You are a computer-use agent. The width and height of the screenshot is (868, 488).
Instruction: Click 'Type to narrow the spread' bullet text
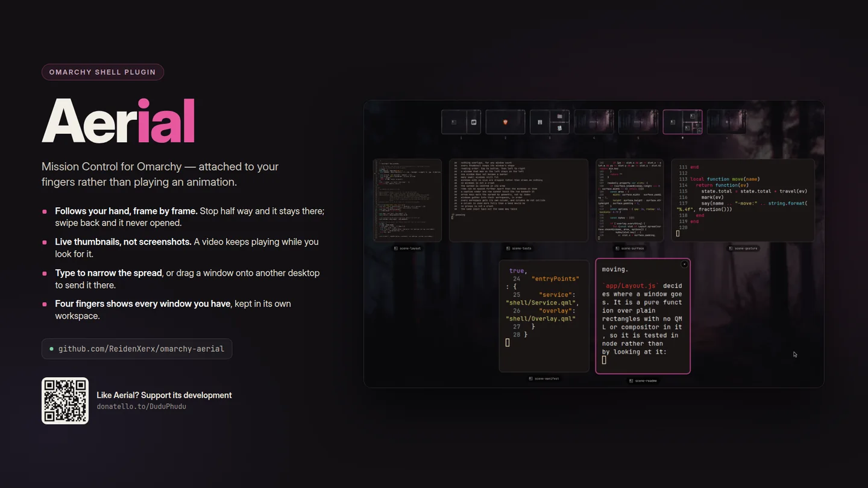point(108,273)
